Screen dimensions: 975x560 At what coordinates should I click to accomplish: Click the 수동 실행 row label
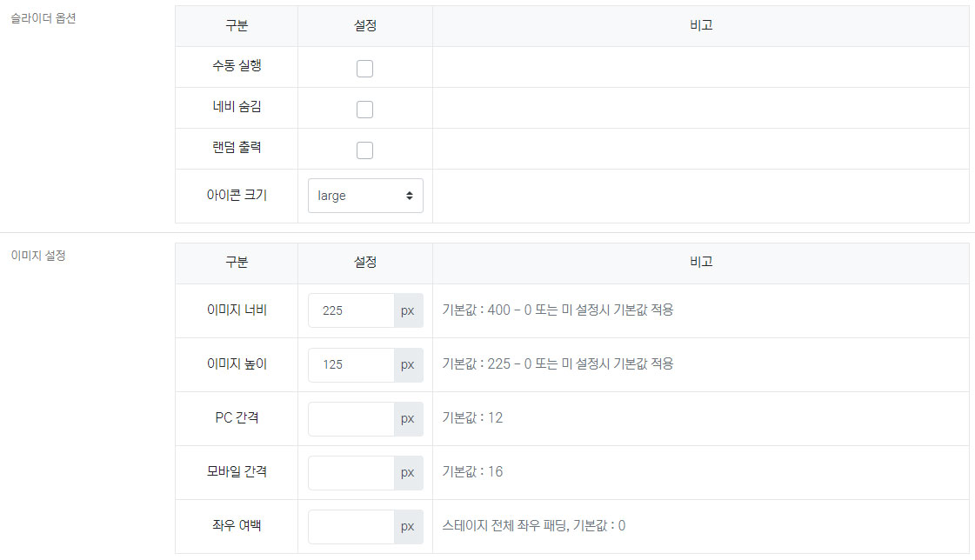(x=237, y=67)
